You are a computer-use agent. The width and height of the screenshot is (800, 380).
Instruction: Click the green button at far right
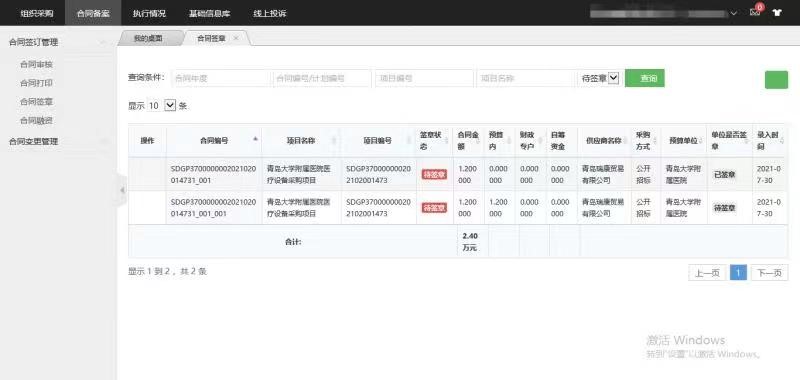tap(776, 80)
